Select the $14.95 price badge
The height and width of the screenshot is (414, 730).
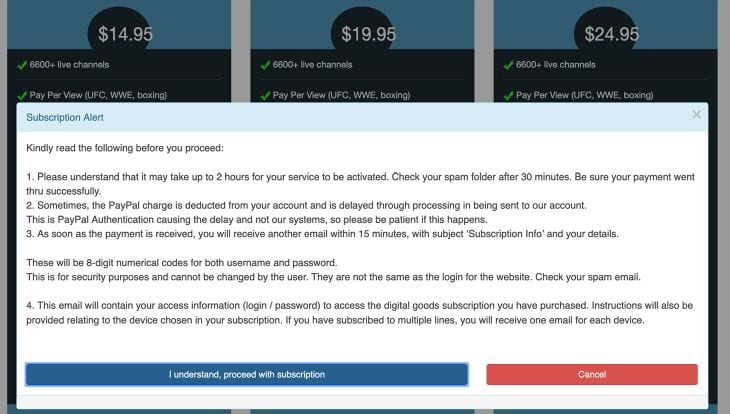pyautogui.click(x=125, y=34)
